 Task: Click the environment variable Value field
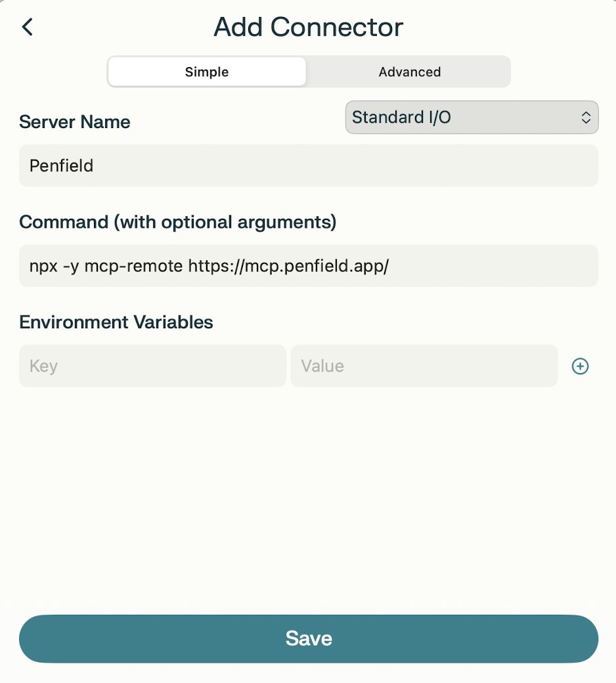424,366
